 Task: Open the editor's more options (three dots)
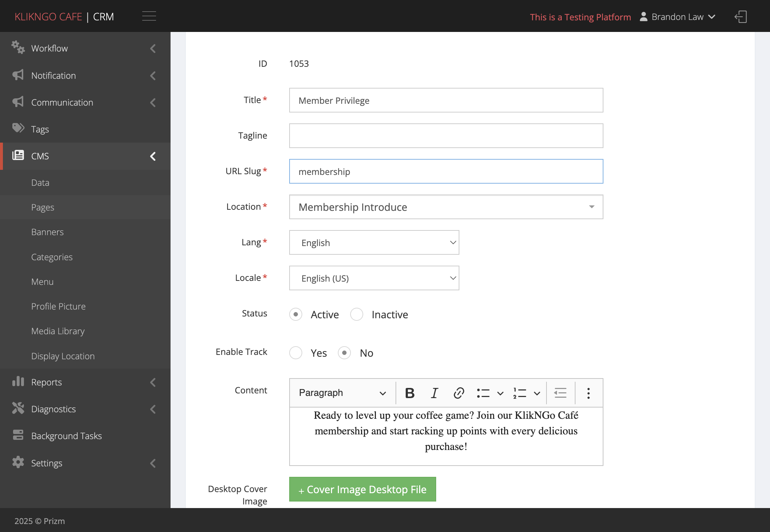[x=588, y=393]
